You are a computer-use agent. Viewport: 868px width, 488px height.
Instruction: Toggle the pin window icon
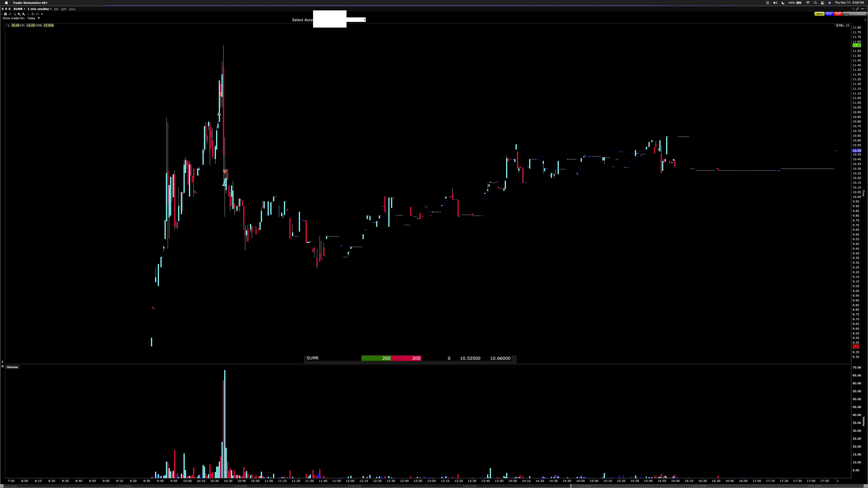862,9
